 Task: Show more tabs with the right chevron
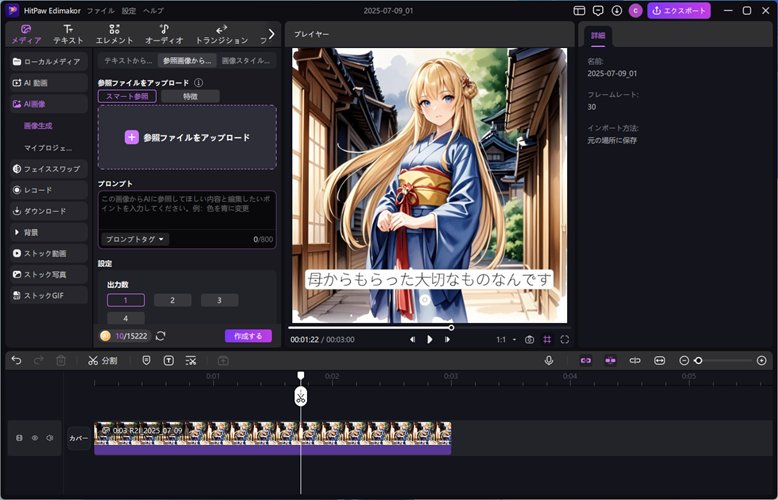[271, 34]
